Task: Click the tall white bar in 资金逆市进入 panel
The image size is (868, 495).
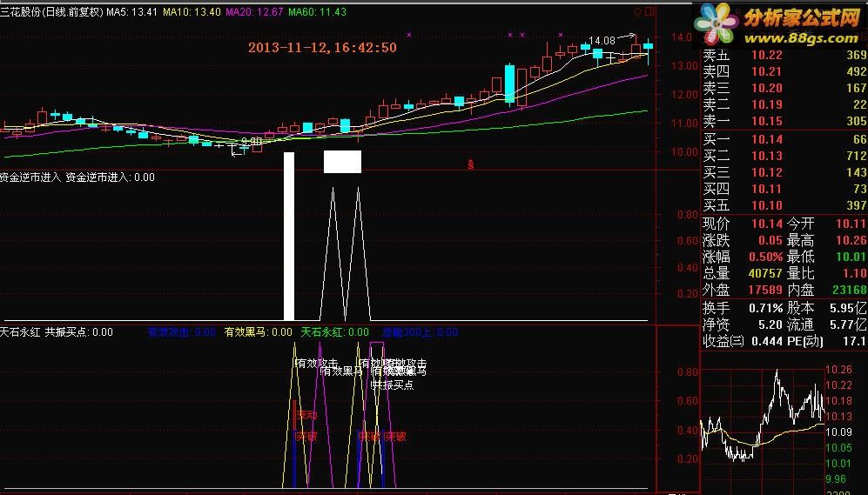Action: click(289, 236)
